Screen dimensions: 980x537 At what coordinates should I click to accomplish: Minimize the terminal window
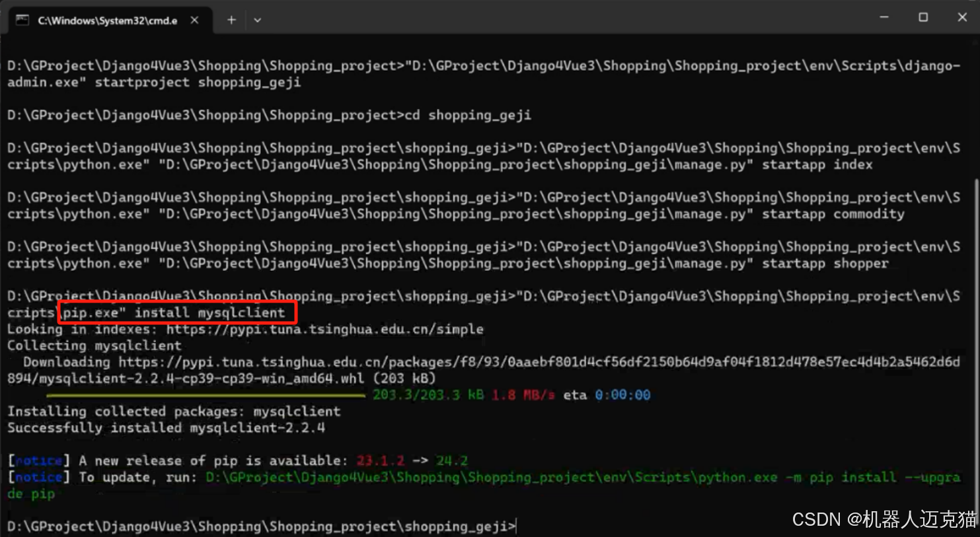tap(884, 17)
